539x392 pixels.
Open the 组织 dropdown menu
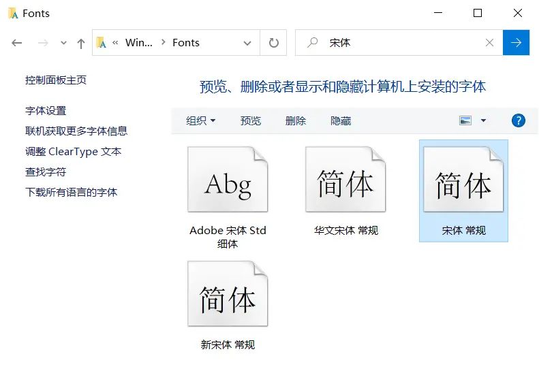click(x=201, y=121)
